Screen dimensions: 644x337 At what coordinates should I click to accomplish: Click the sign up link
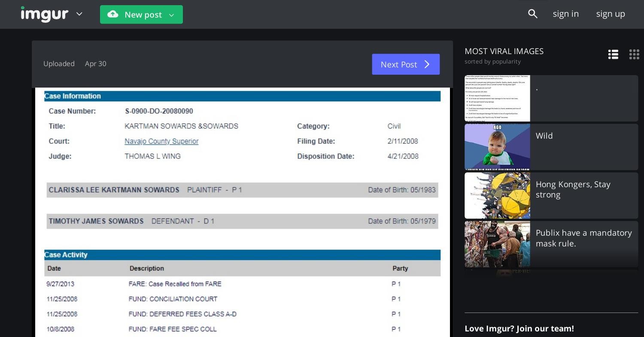[610, 14]
